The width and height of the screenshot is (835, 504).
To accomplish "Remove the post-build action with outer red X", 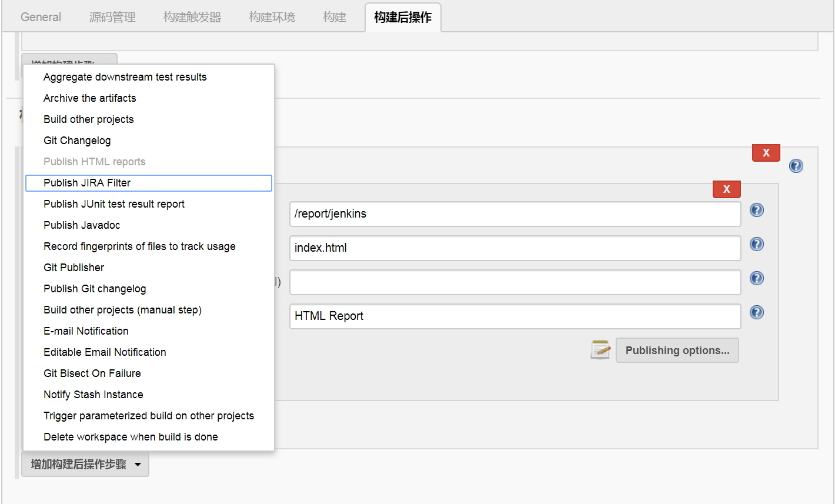I will tap(766, 153).
